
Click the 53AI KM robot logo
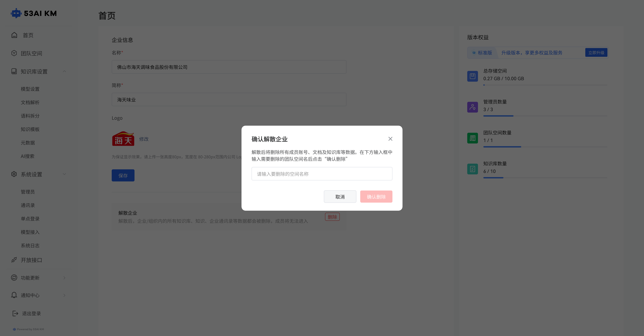16,13
